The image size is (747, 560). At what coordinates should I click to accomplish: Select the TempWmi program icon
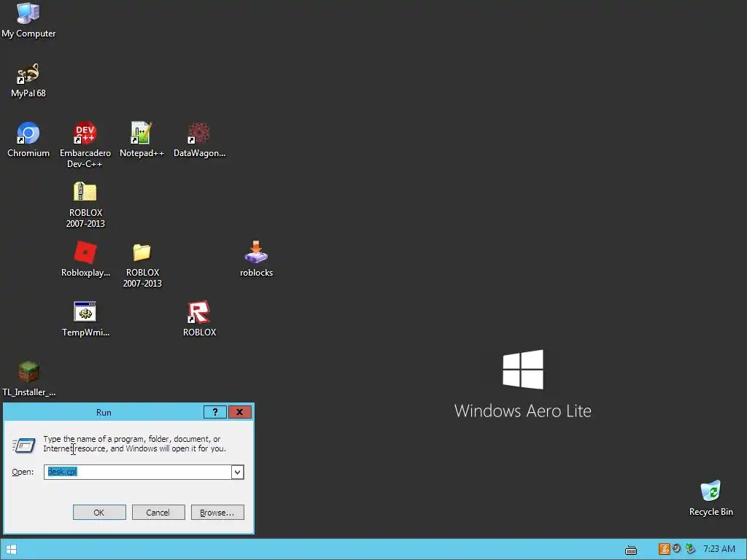click(85, 312)
